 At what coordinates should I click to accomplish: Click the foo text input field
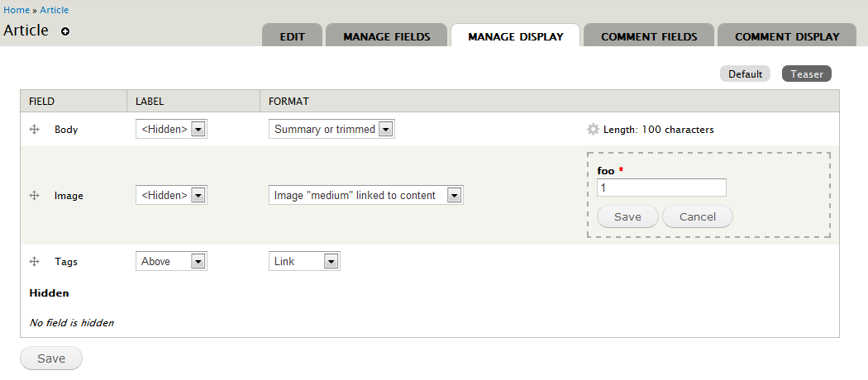661,188
